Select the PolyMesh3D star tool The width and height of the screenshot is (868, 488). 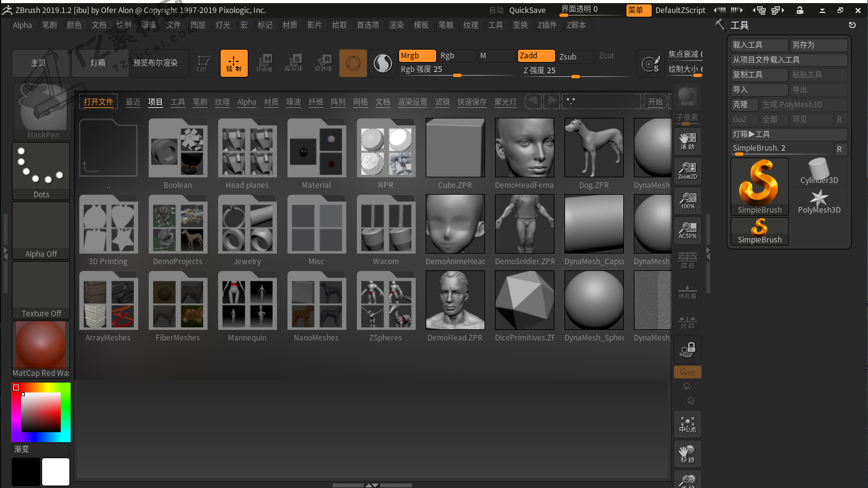[x=819, y=201]
